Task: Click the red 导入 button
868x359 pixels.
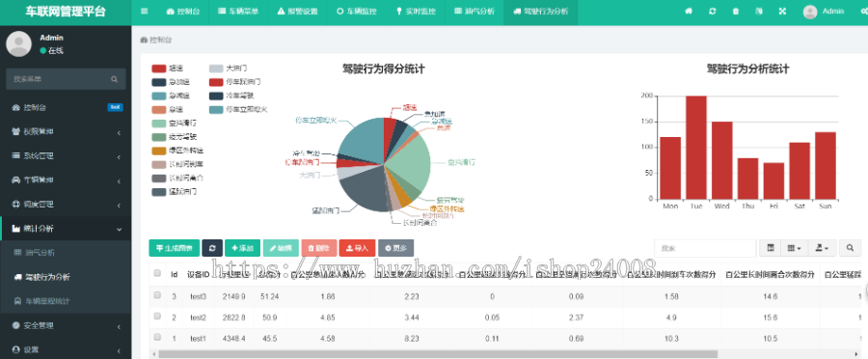Action: (357, 248)
